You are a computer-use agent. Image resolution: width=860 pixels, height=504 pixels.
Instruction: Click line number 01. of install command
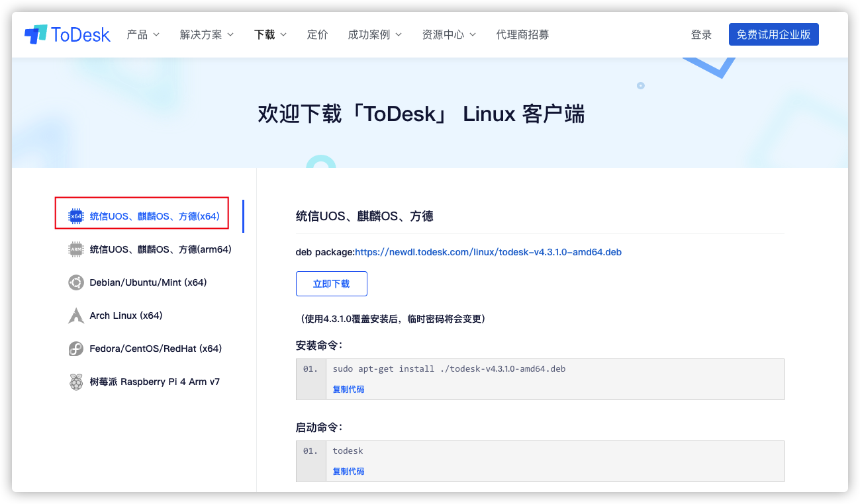tap(311, 369)
